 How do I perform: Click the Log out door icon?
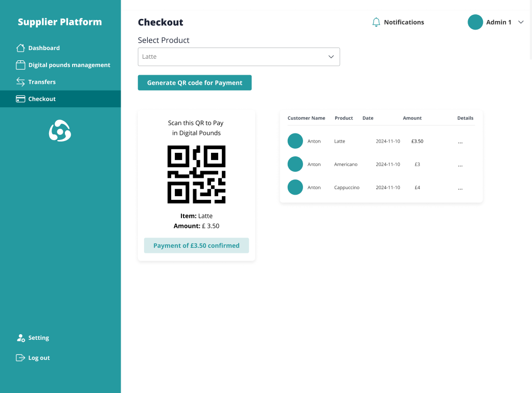[x=20, y=358]
